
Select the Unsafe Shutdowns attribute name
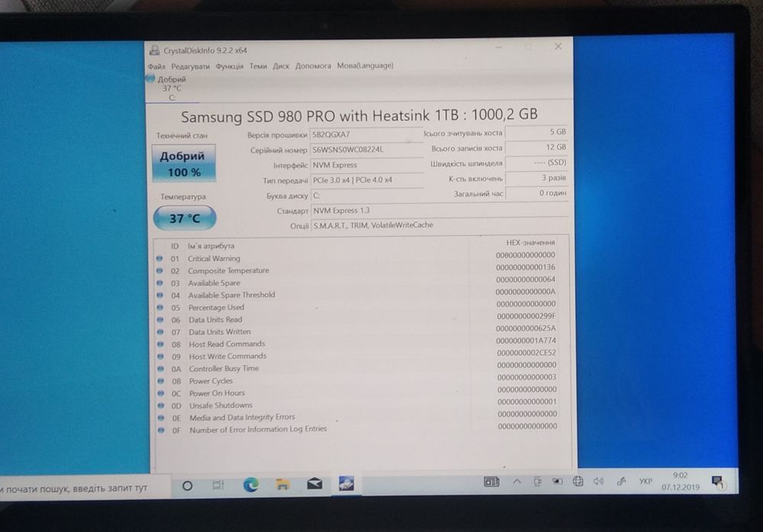click(221, 405)
